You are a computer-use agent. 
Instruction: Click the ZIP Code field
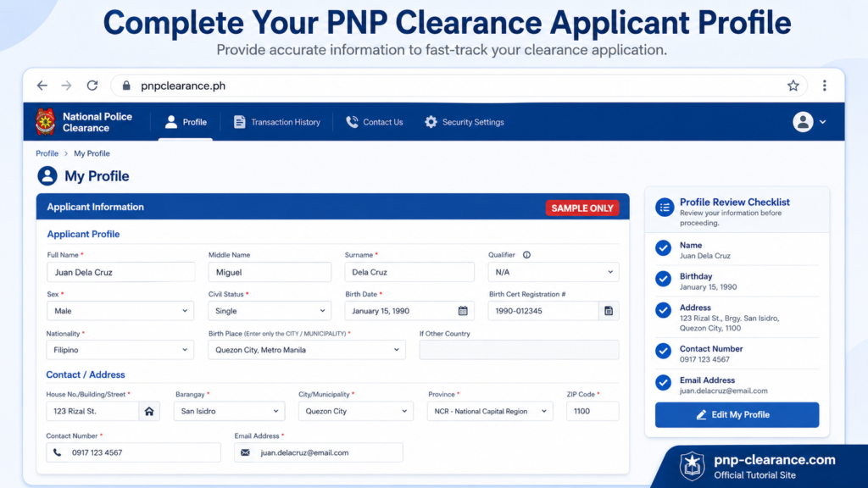[x=593, y=411]
